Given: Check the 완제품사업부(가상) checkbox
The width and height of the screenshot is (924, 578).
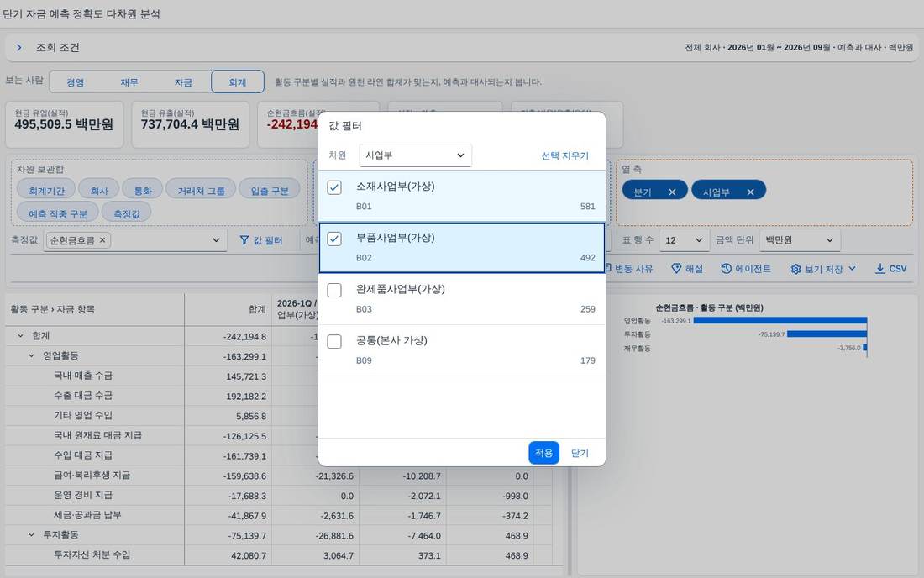Looking at the screenshot, I should coord(334,291).
